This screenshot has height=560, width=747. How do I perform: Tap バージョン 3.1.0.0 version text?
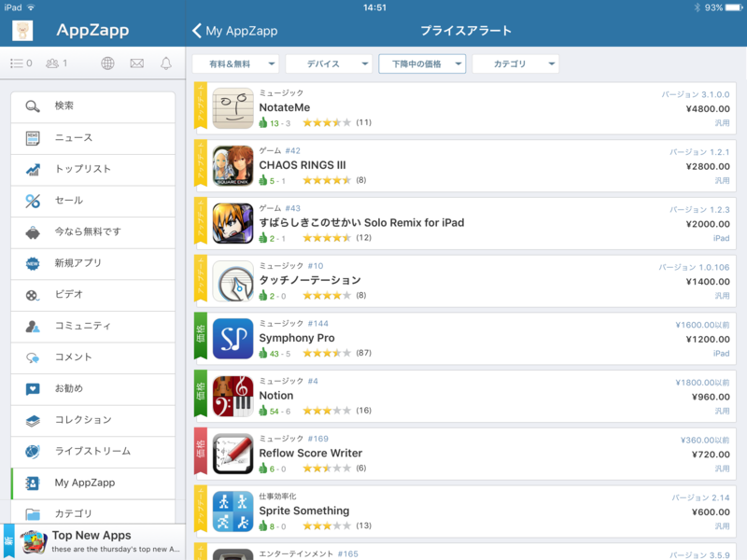(x=695, y=94)
